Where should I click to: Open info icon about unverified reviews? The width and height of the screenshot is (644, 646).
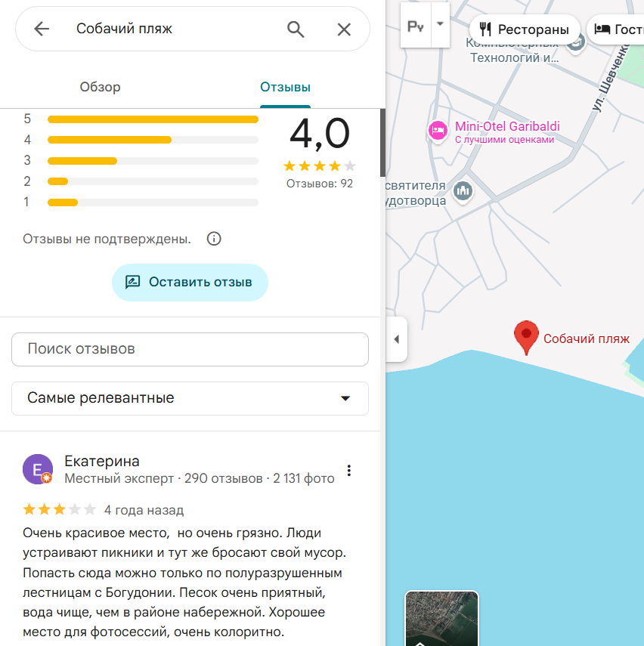214,239
